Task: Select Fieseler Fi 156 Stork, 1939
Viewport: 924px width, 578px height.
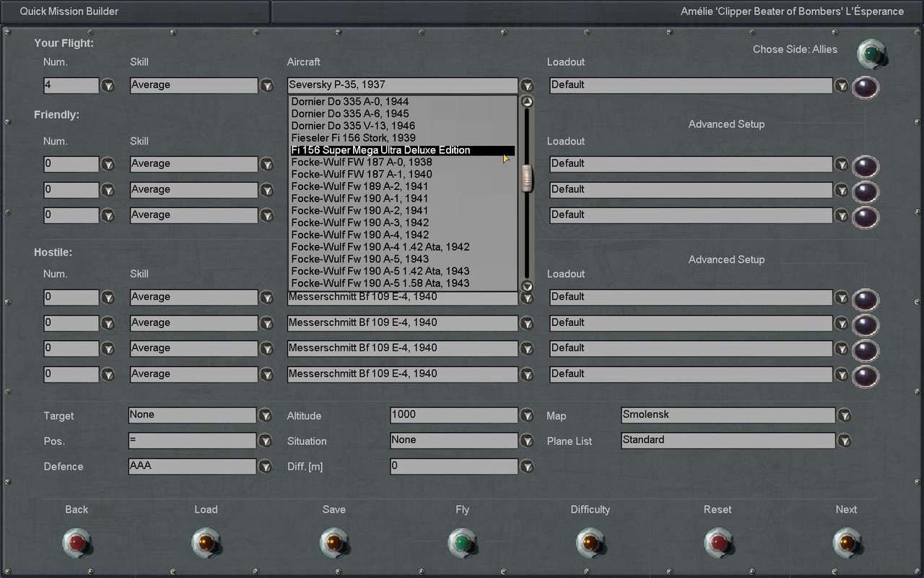Action: [402, 138]
